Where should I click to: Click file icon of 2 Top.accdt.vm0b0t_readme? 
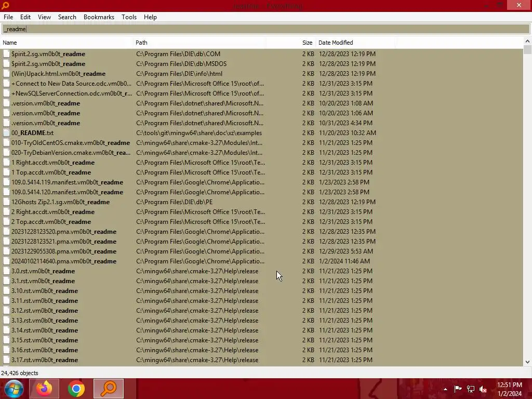point(6,221)
